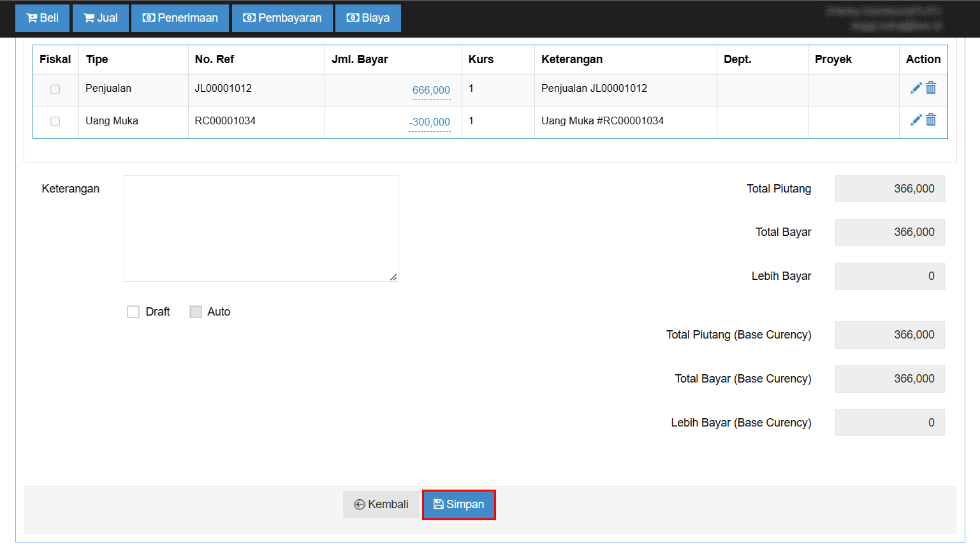
Task: Click the edit pencil for Penjualan row
Action: (916, 89)
